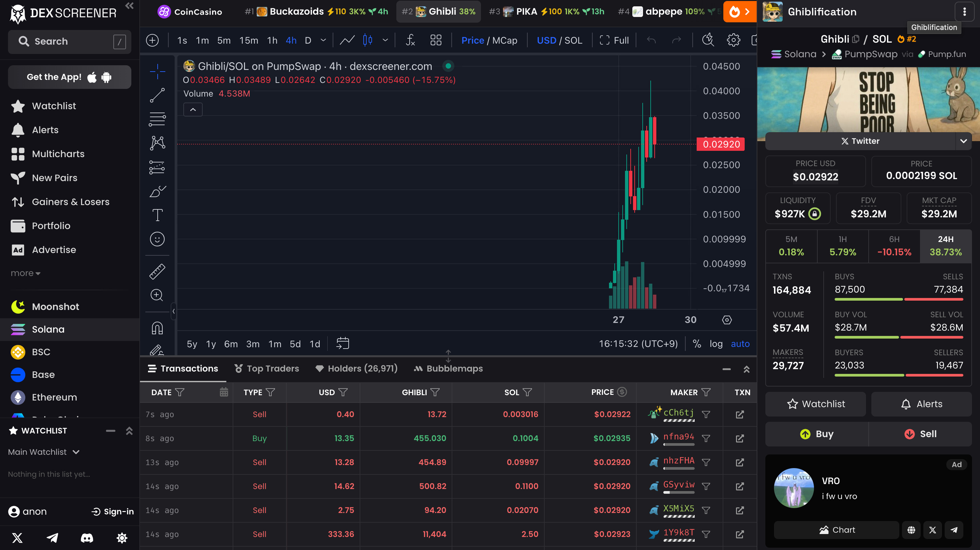The height and width of the screenshot is (550, 980).
Task: Open chart settings gear icon
Action: (x=733, y=40)
